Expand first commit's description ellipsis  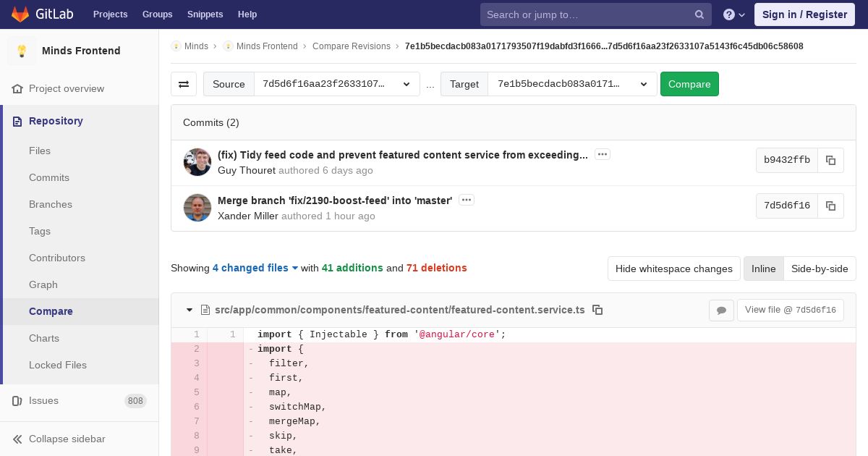603,154
